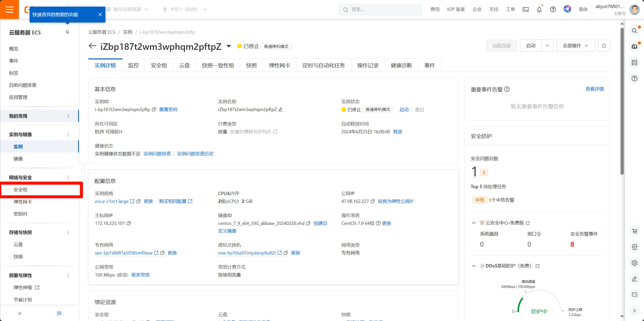Toggle the sidebar layout switch icon
This screenshot has height=321, width=644.
point(20,313)
